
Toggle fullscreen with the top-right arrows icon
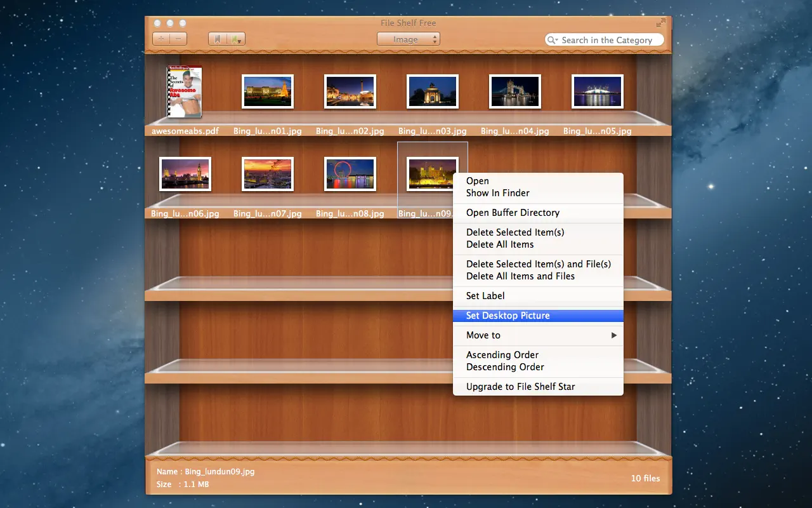(x=661, y=23)
